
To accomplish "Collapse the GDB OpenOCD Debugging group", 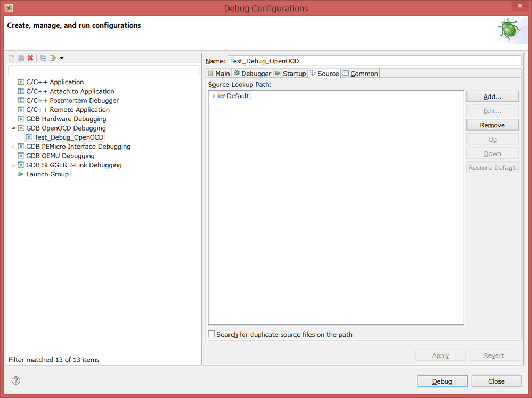I will (13, 128).
